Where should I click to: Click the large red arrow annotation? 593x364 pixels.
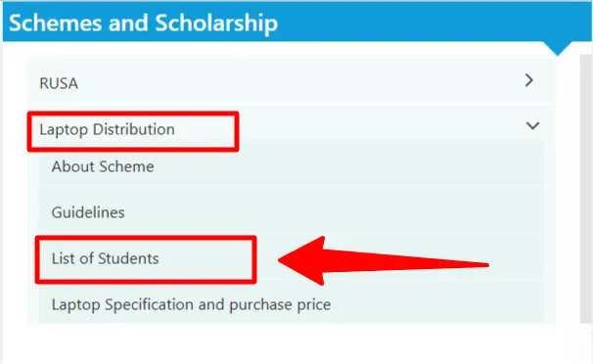coord(384,261)
